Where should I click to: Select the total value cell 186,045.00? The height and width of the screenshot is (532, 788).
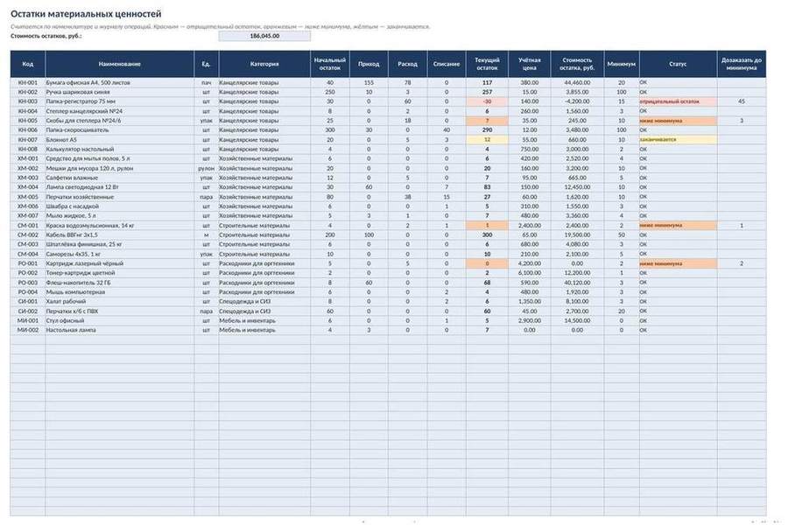264,36
